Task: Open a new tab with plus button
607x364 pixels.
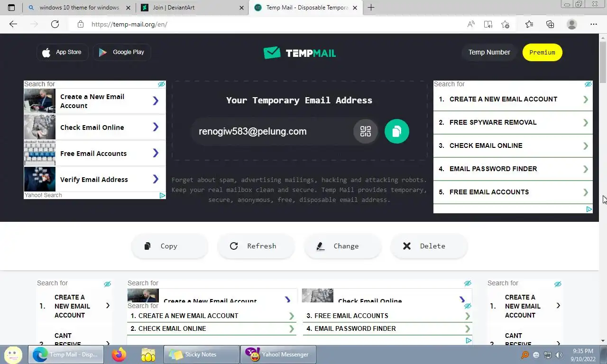Action: coord(371,8)
